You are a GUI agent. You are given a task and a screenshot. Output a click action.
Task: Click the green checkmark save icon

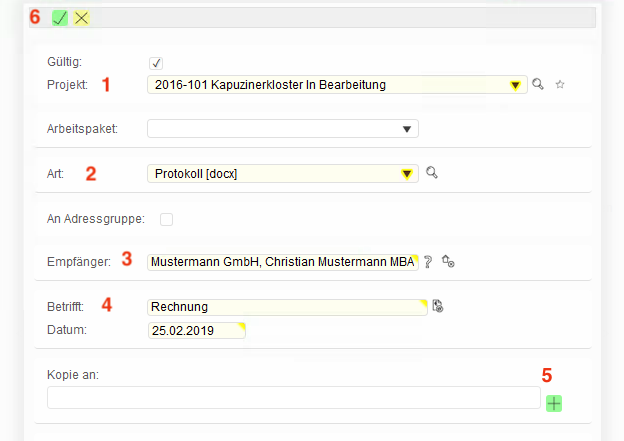pos(60,18)
